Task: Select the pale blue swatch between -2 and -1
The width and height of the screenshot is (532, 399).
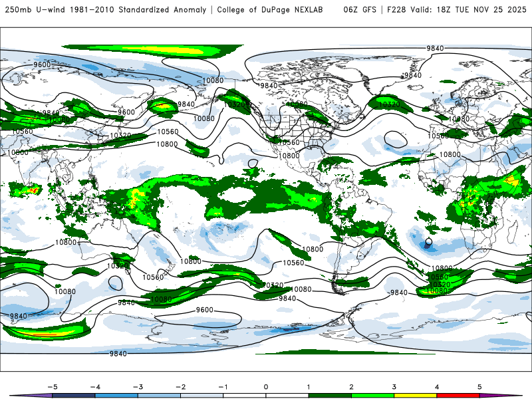Action: 202,396
